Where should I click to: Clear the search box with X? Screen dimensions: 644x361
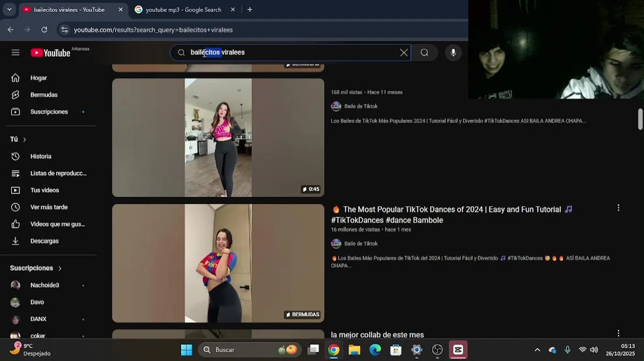(404, 53)
